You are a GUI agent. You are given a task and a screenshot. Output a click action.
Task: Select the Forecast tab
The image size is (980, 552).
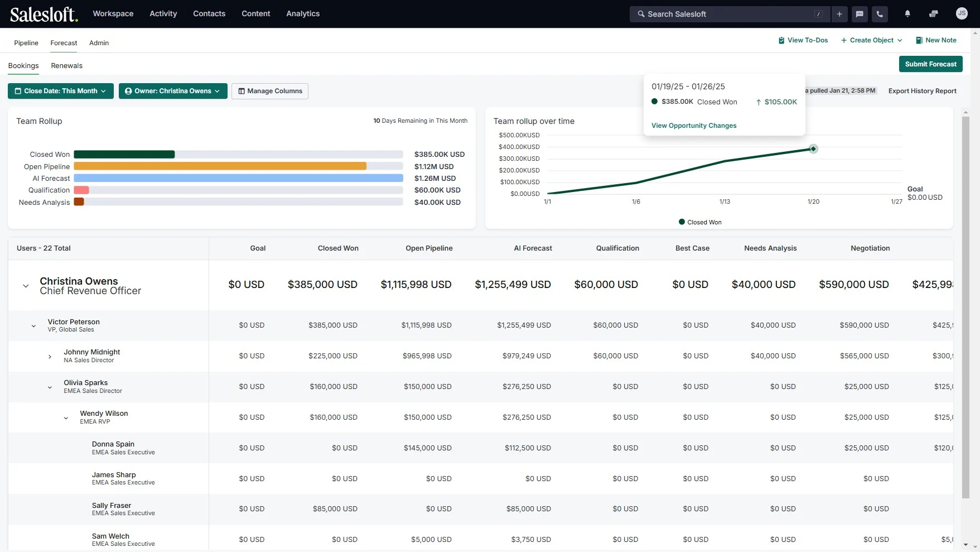(64, 43)
